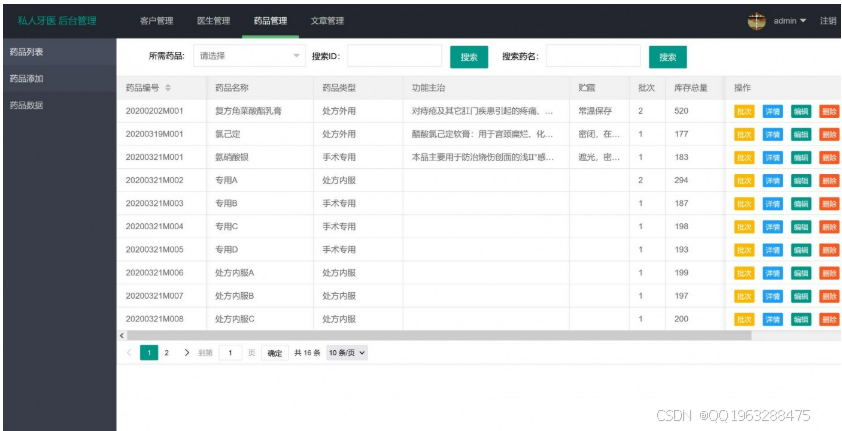Click the horizontal scrollbar left arrow

(122, 335)
